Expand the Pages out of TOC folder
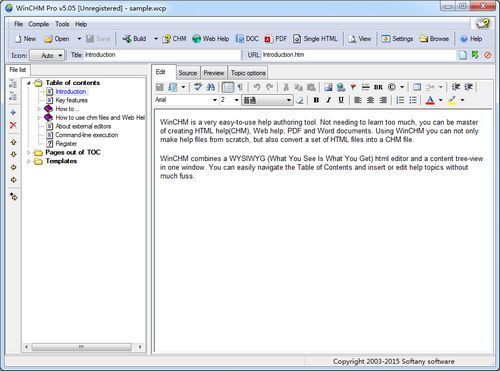 pyautogui.click(x=29, y=152)
